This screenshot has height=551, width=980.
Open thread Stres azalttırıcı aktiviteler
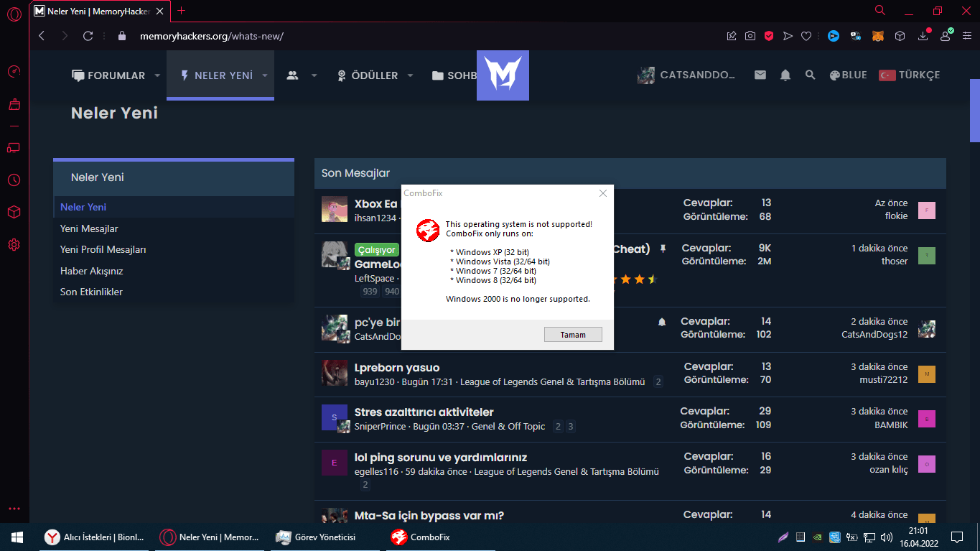pos(424,412)
